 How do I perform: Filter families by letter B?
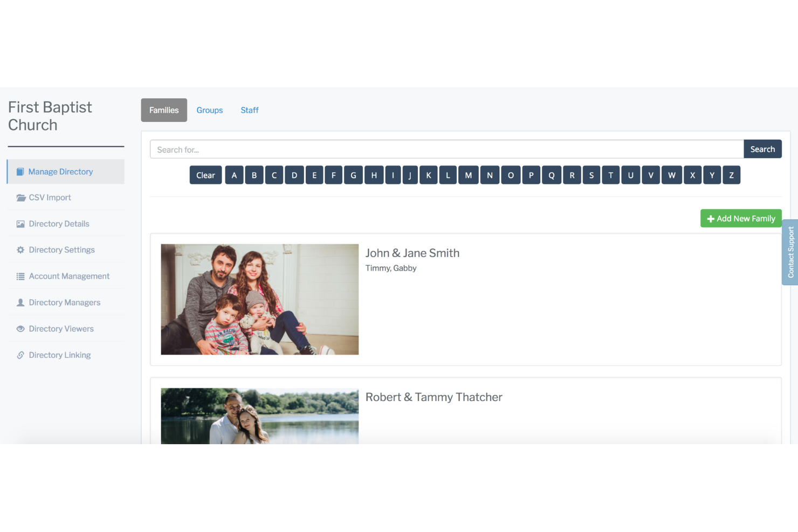[254, 175]
